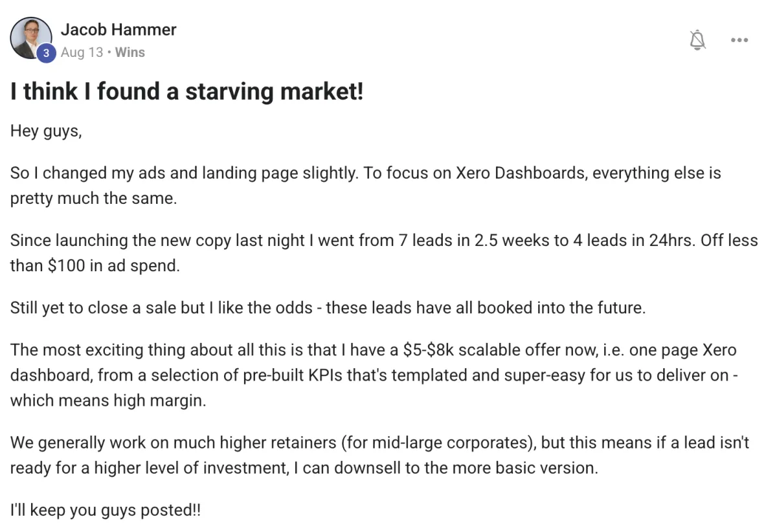Click the "Hey guys," greeting line
777x532 pixels.
(x=47, y=131)
